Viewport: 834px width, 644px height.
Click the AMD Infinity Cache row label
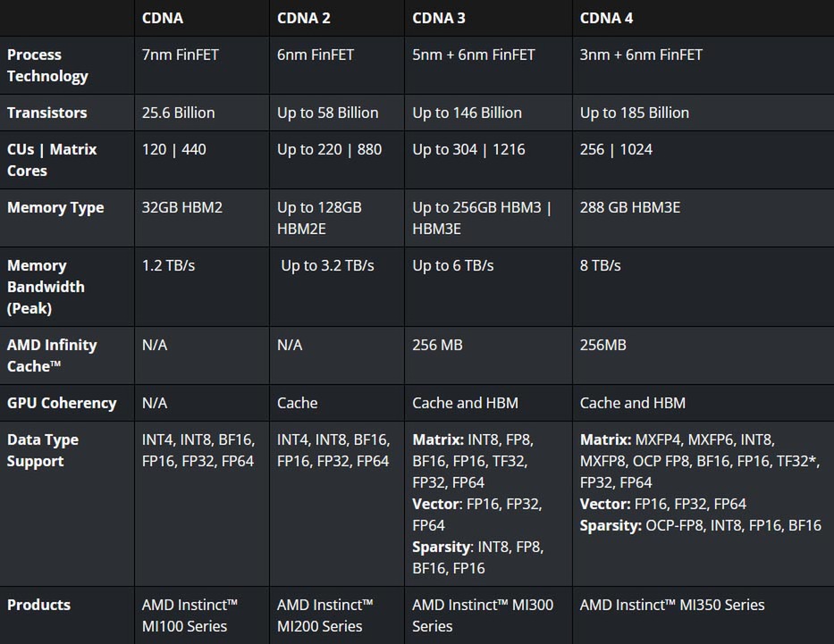(x=52, y=355)
